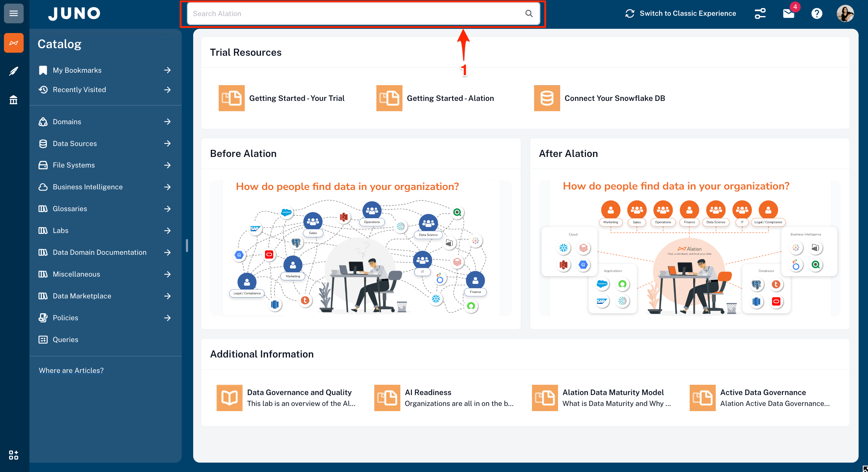
Task: Click the magnifier search icon
Action: (x=529, y=13)
